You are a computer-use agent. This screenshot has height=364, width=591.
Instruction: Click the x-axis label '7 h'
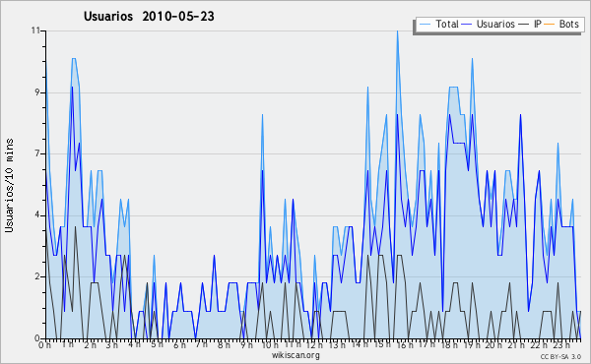202,344
